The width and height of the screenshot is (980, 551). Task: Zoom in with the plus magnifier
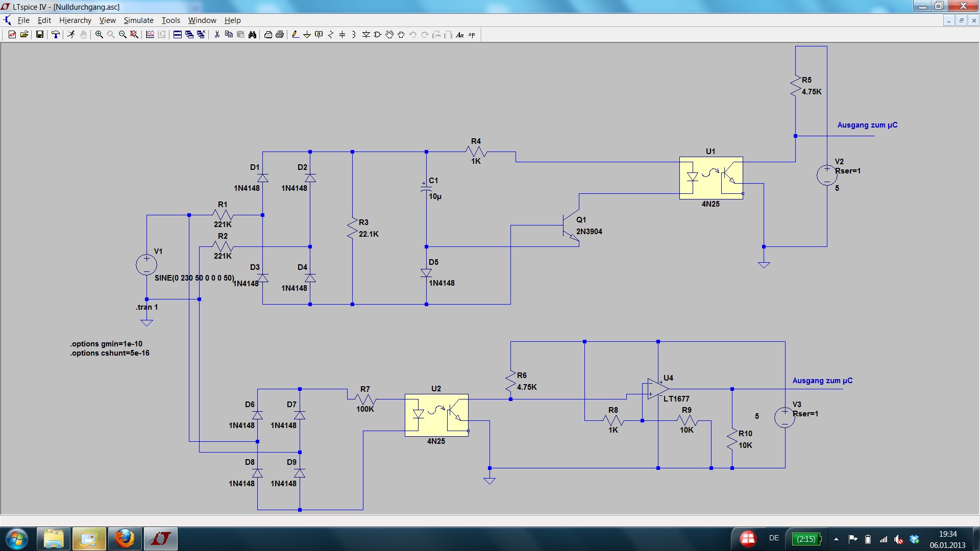pos(99,35)
